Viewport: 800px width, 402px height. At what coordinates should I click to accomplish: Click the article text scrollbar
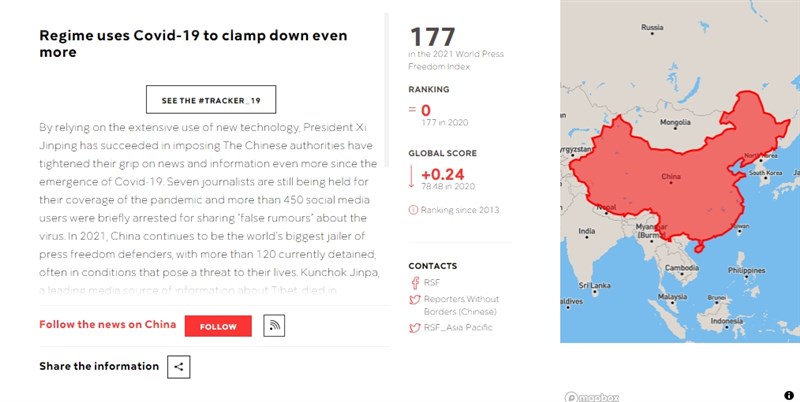[387, 90]
